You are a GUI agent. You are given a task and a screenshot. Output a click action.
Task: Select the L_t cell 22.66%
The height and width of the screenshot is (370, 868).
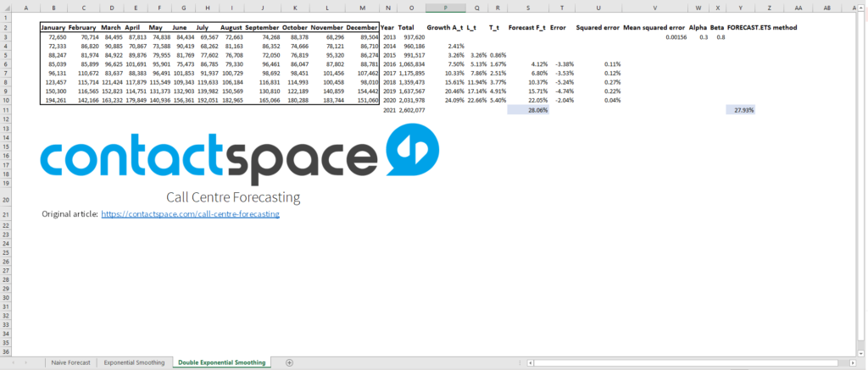pos(476,100)
